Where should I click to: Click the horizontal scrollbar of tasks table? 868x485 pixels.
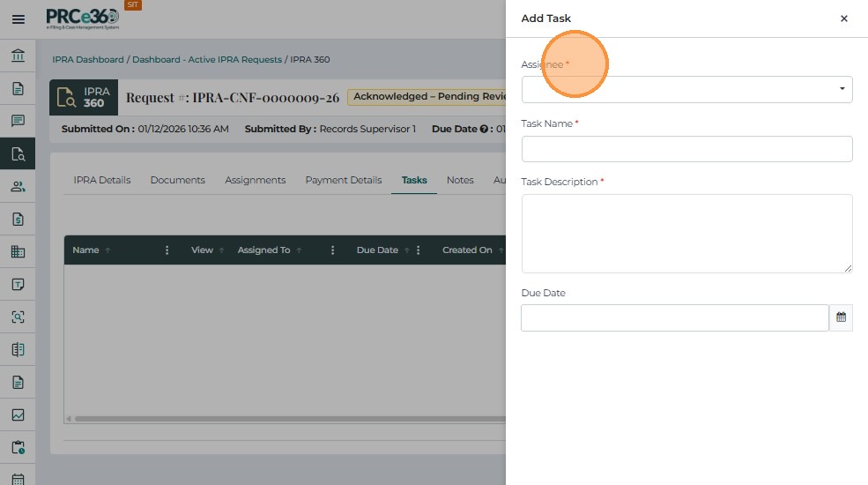[x=290, y=419]
